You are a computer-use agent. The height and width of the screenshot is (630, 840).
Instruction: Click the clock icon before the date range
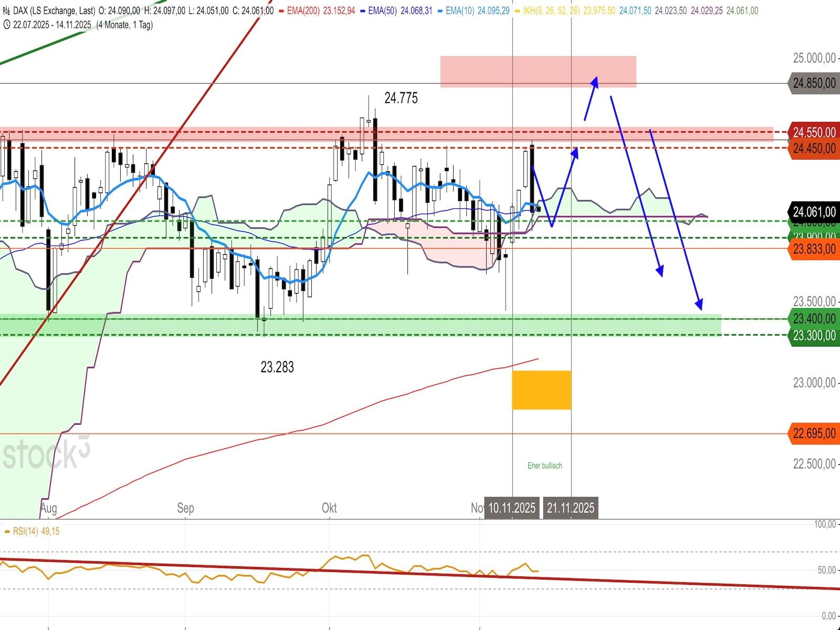[6, 25]
